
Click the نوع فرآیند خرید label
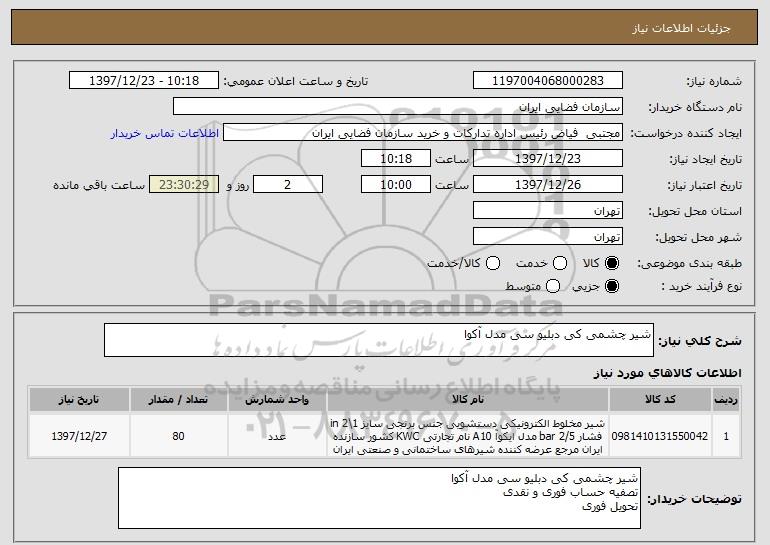702,286
